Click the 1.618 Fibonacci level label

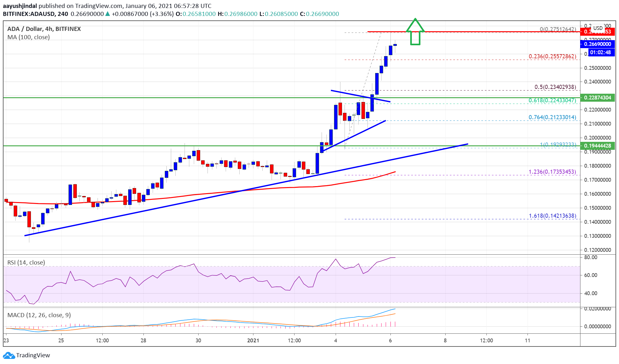pyautogui.click(x=552, y=216)
